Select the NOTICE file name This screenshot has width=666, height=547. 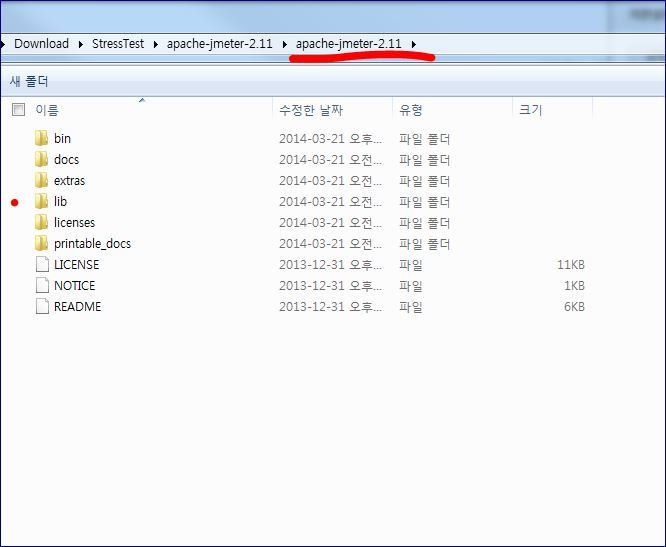click(x=74, y=286)
